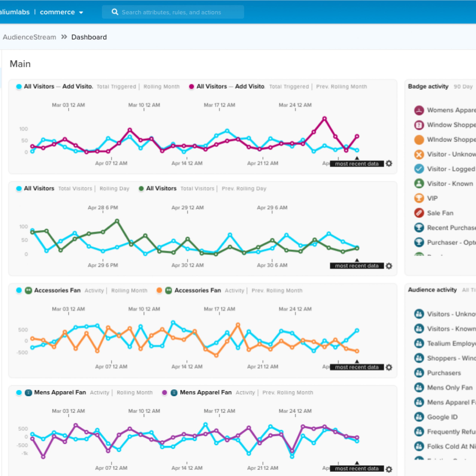Click the search magnifier icon
The height and width of the screenshot is (476, 476).
click(115, 12)
